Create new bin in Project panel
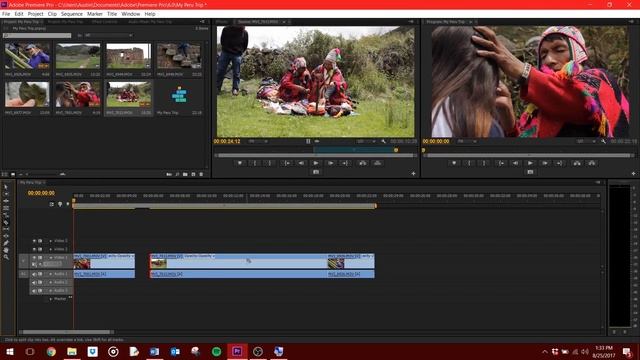 tap(185, 174)
